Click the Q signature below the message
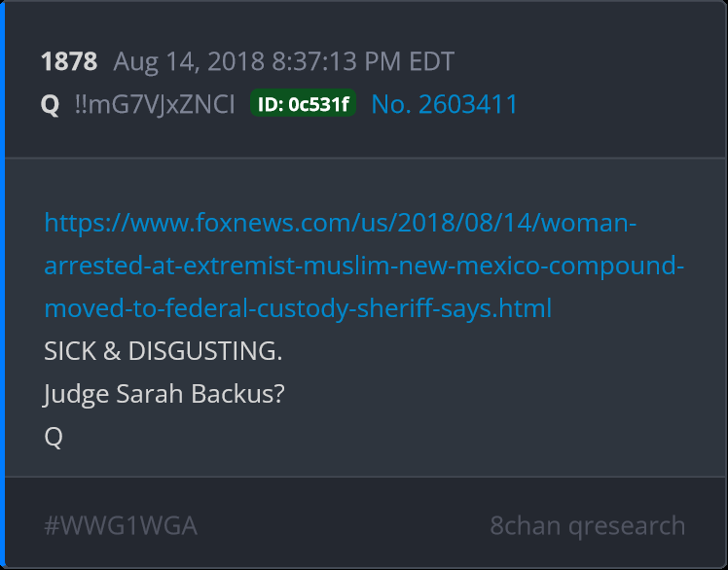 [x=54, y=437]
